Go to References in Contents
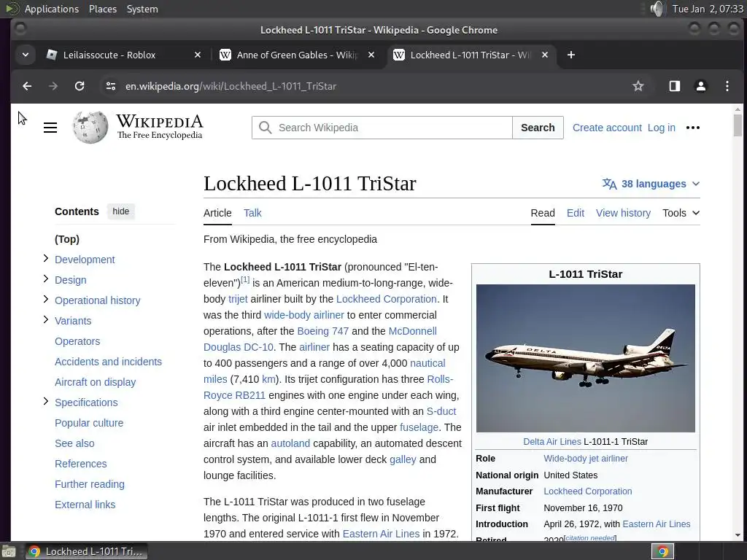 tap(80, 464)
